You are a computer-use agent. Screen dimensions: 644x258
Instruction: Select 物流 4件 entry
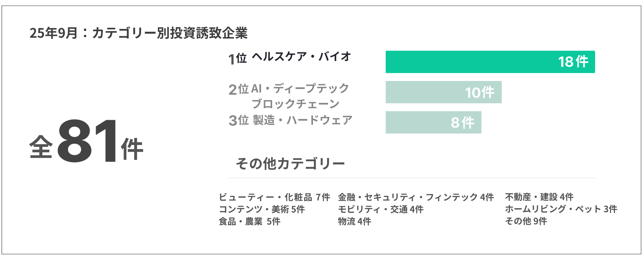click(354, 221)
